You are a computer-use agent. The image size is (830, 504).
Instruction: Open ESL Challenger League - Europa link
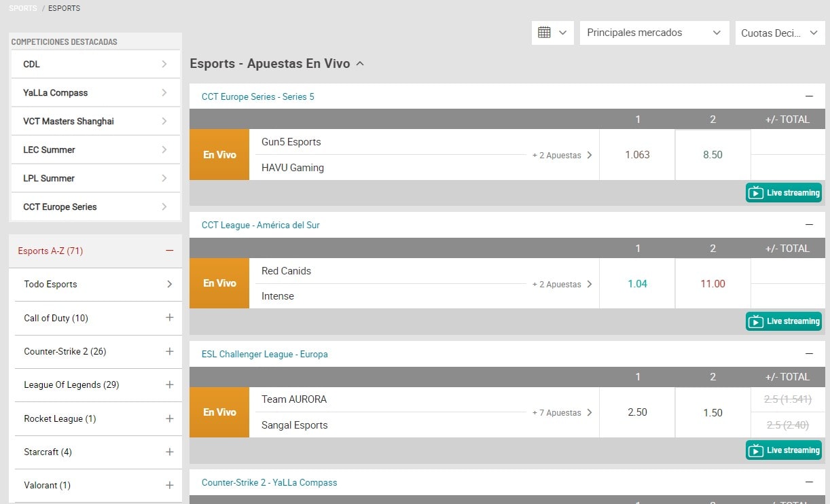pos(265,354)
